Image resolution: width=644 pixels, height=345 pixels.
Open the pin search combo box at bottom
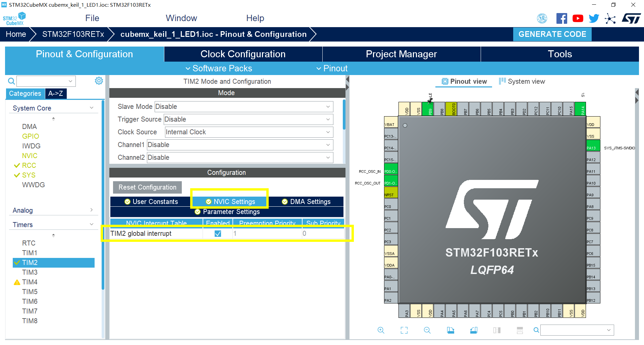pos(577,330)
